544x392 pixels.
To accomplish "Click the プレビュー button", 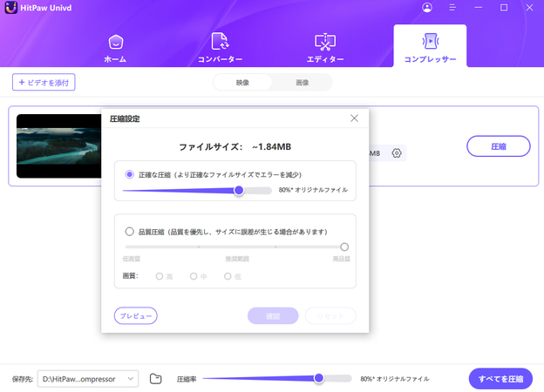I will click(136, 315).
